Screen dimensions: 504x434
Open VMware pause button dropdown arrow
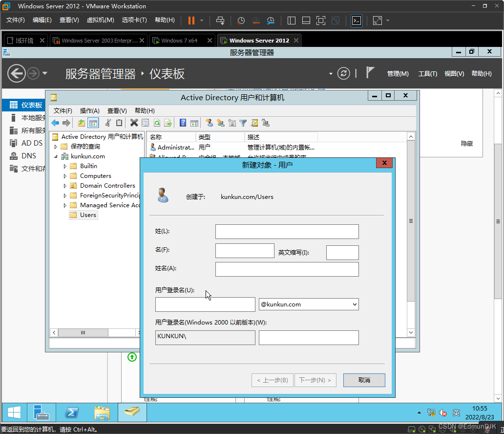pyautogui.click(x=202, y=21)
